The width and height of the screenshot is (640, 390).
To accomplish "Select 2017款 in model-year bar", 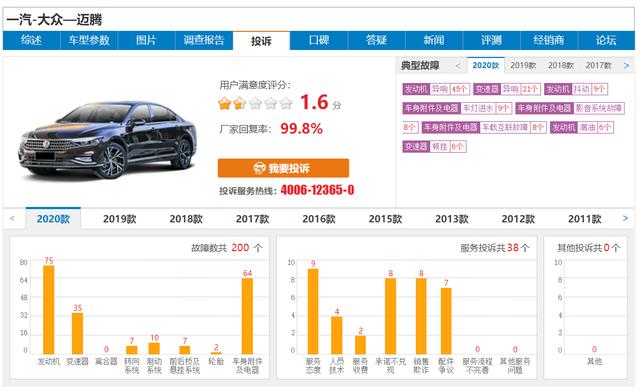I will click(253, 219).
